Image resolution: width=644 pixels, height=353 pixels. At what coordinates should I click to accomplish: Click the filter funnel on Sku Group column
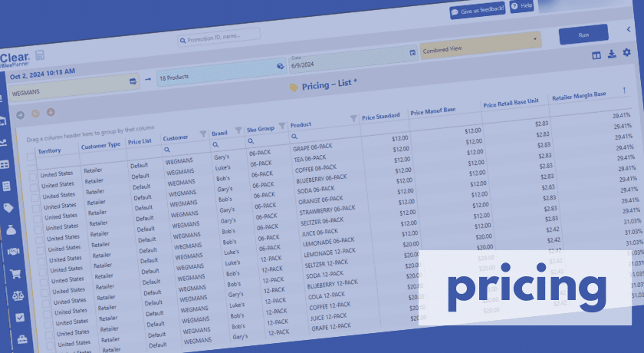[282, 126]
